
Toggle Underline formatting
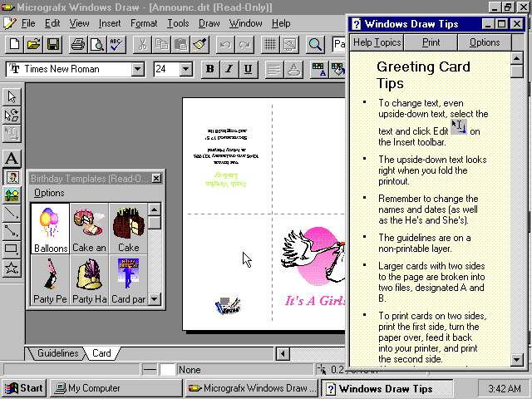(x=248, y=69)
